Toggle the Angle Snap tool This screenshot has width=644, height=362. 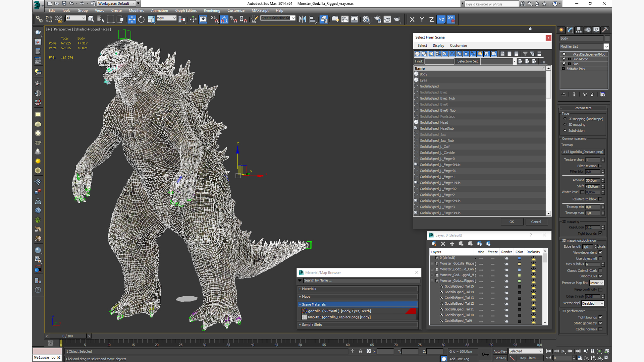pos(224,19)
